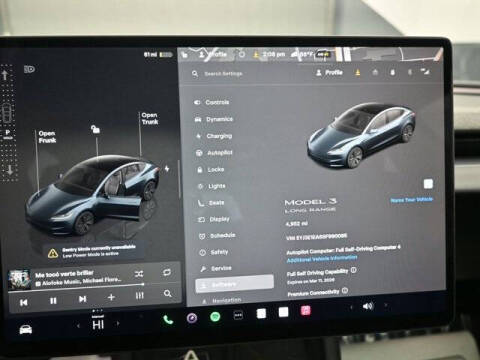Open media search with the magnifier icon
This screenshot has height=360, width=480.
tap(168, 293)
